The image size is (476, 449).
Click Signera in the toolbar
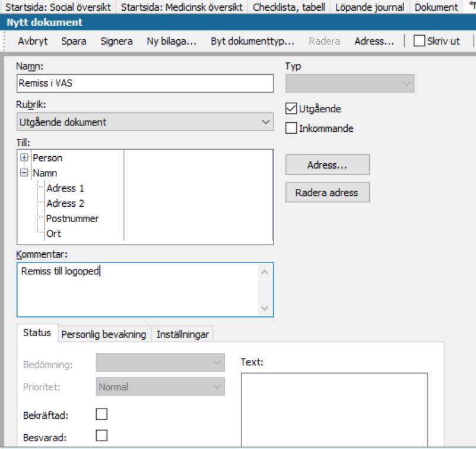click(116, 41)
